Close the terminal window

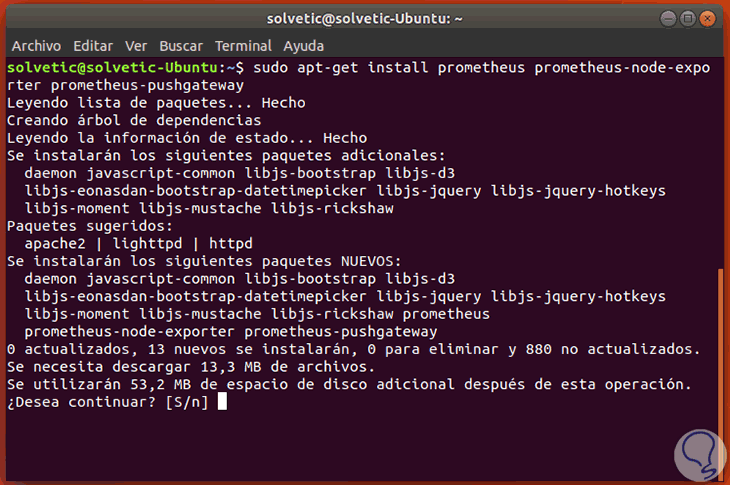tap(707, 19)
